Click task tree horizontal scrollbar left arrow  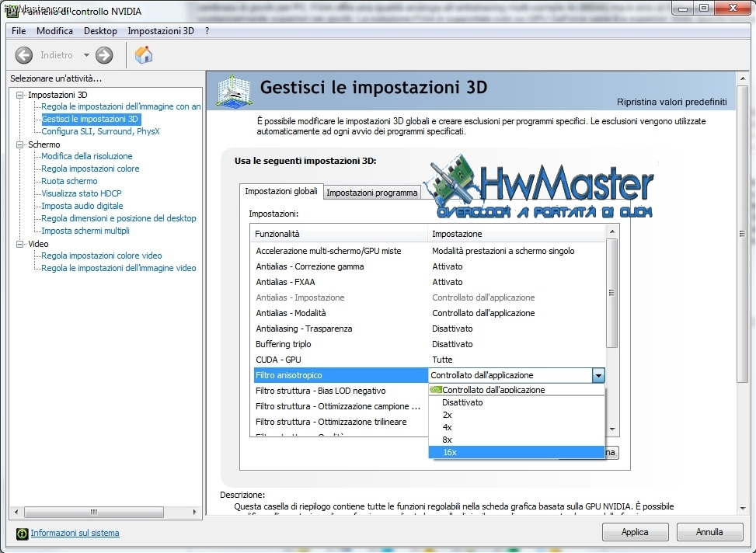pyautogui.click(x=17, y=512)
